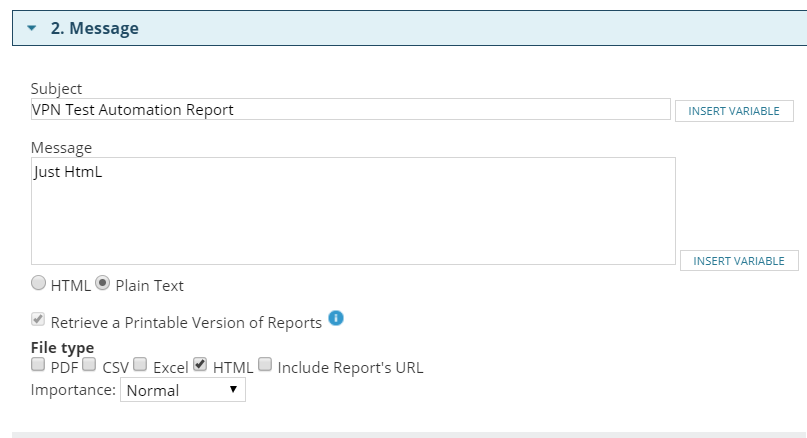Enable the Excel file type checkbox
Screen dimensions: 807x438
[x=140, y=364]
